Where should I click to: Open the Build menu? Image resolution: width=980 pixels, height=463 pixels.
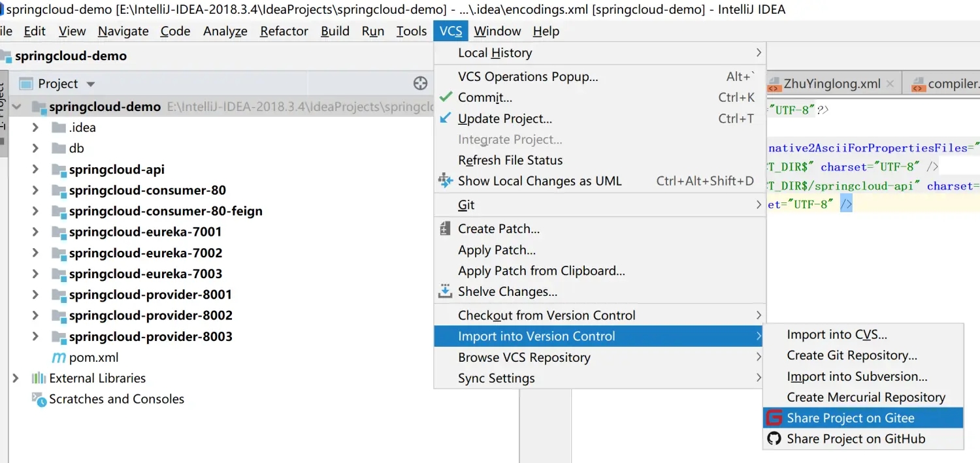coord(335,31)
